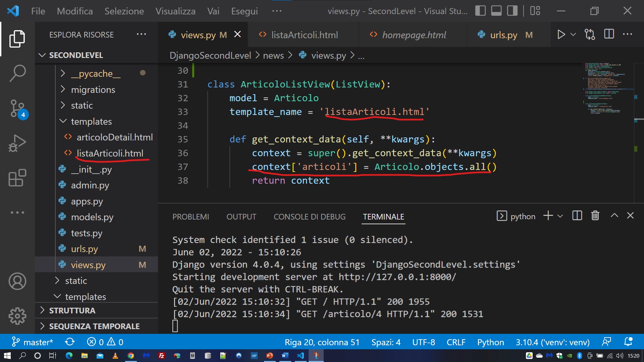Show additional activity bar views ellipsis
Viewport: 644px width, 362px height.
tap(17, 213)
